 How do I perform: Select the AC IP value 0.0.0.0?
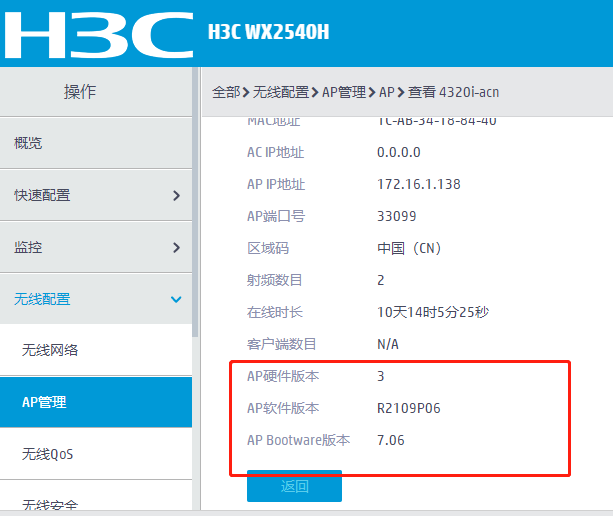tap(399, 152)
